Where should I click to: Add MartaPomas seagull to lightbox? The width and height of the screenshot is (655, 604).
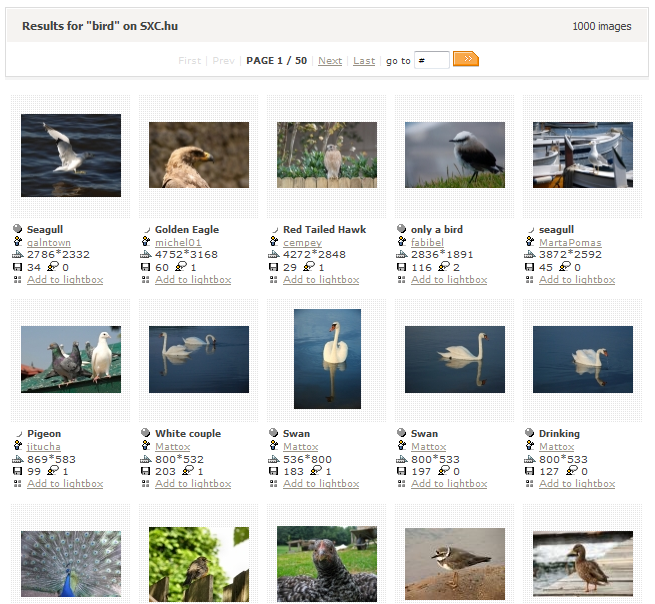(x=577, y=279)
